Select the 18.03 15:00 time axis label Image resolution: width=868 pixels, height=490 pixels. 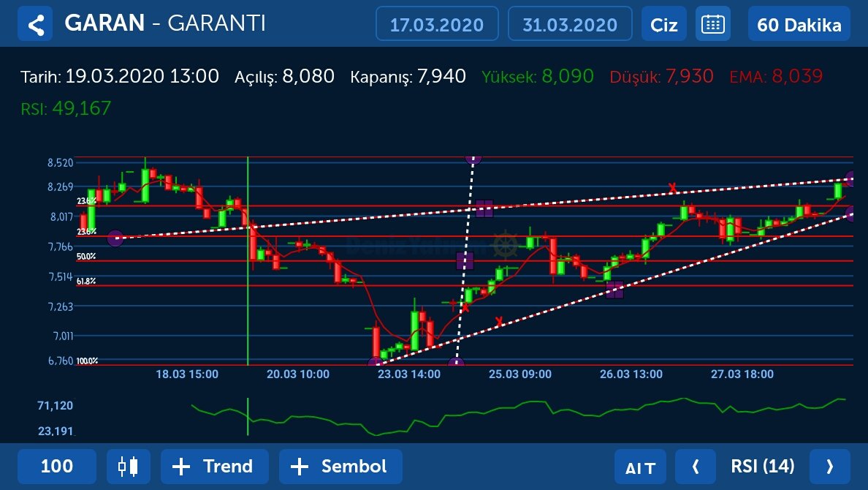pos(187,374)
